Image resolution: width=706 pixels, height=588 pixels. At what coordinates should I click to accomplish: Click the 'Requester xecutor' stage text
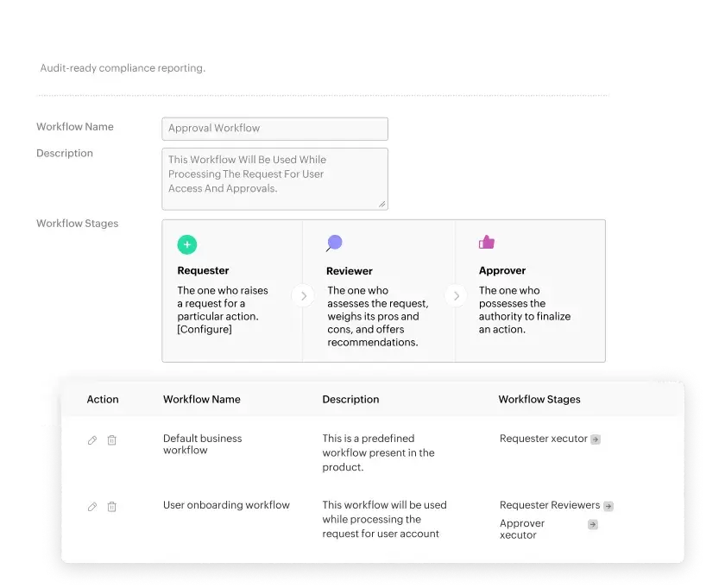pyautogui.click(x=544, y=439)
